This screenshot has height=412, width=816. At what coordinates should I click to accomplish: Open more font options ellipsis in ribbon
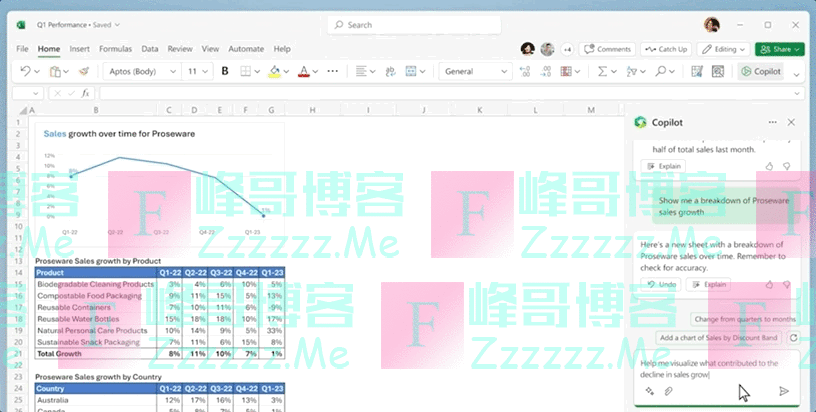(x=333, y=71)
